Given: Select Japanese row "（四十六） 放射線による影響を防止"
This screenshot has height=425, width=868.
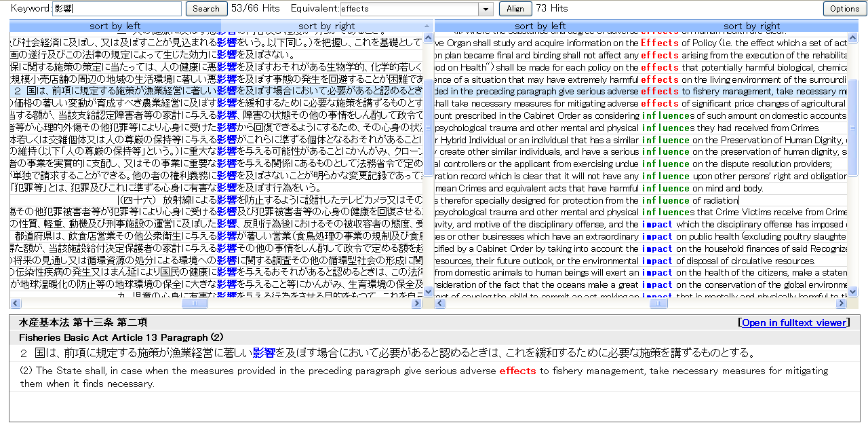Looking at the screenshot, I should [216, 200].
